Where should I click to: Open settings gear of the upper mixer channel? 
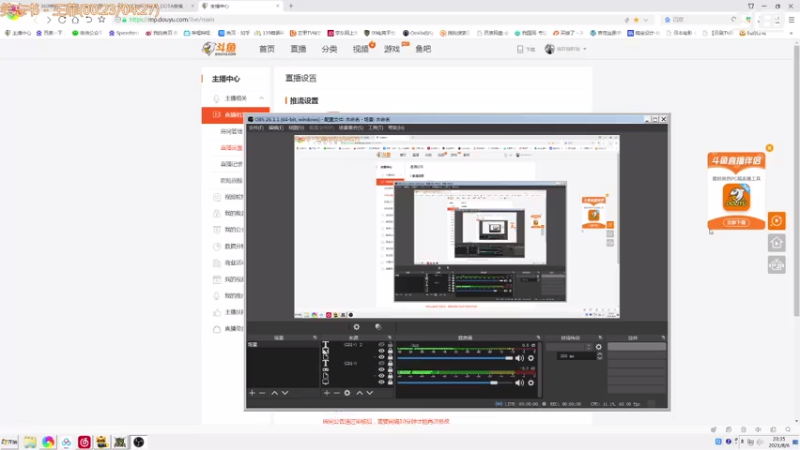[x=531, y=358]
